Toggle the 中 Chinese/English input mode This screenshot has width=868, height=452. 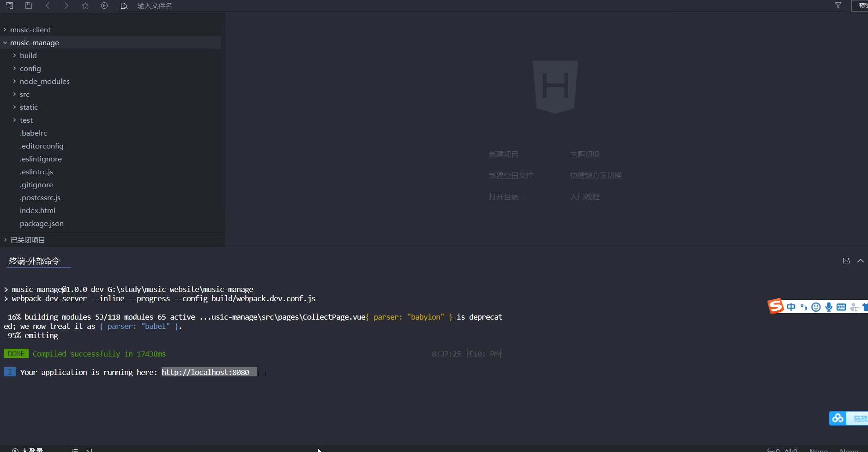click(791, 307)
